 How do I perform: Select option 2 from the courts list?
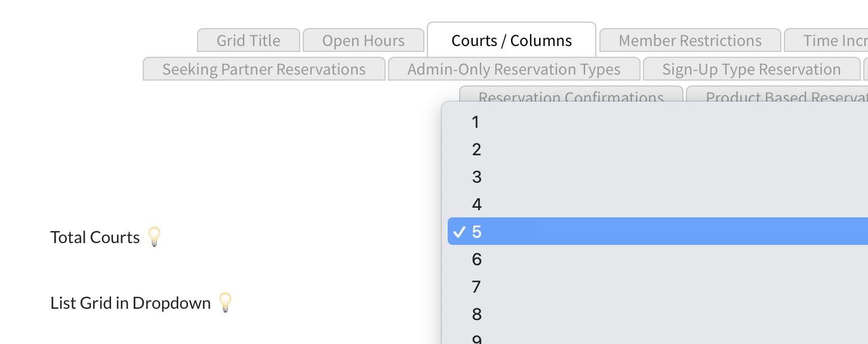tap(476, 150)
